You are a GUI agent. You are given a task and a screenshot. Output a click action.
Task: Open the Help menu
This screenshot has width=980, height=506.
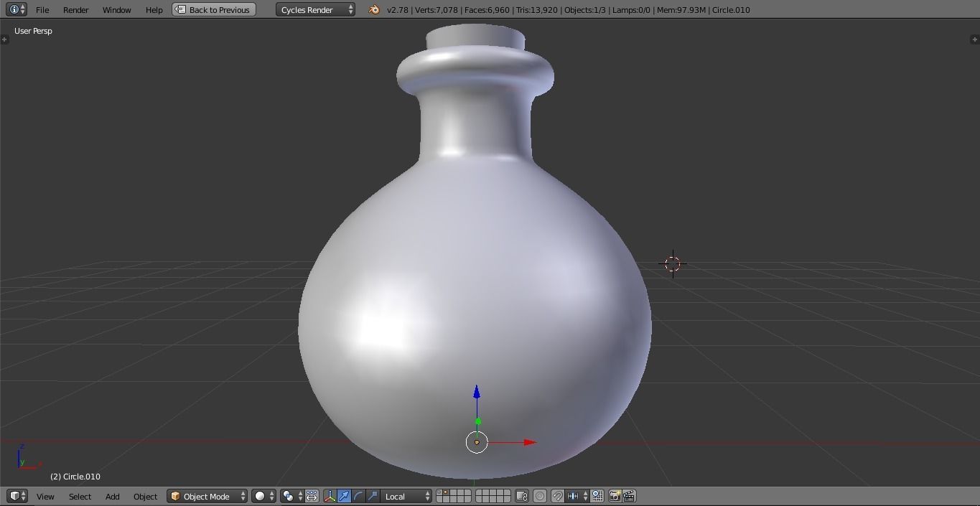tap(154, 10)
